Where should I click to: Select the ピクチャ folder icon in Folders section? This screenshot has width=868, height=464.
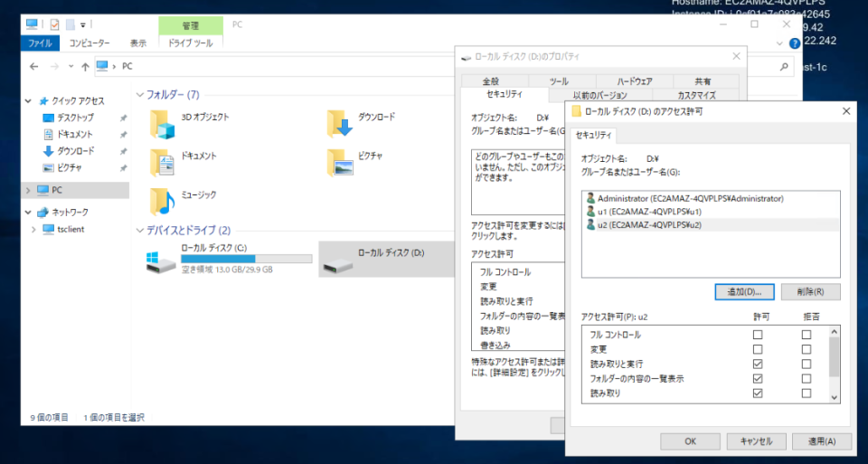click(x=339, y=162)
